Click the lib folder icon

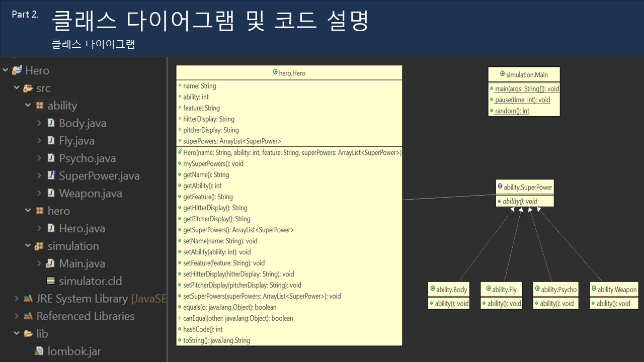[28, 333]
